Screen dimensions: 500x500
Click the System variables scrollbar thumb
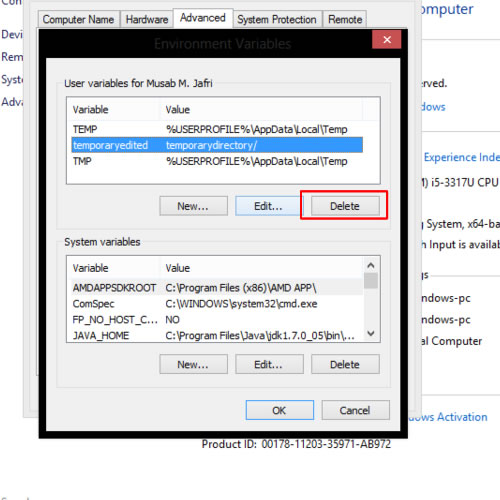(371, 280)
